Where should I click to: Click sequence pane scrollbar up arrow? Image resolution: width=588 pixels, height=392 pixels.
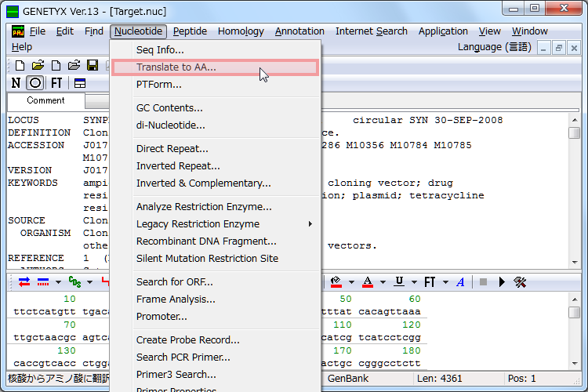click(x=575, y=299)
